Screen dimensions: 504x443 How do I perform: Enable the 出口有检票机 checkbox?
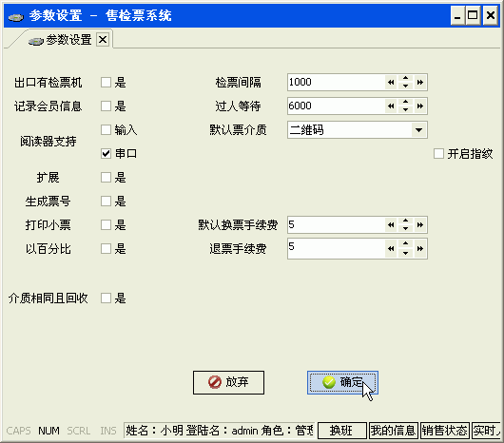click(x=106, y=83)
